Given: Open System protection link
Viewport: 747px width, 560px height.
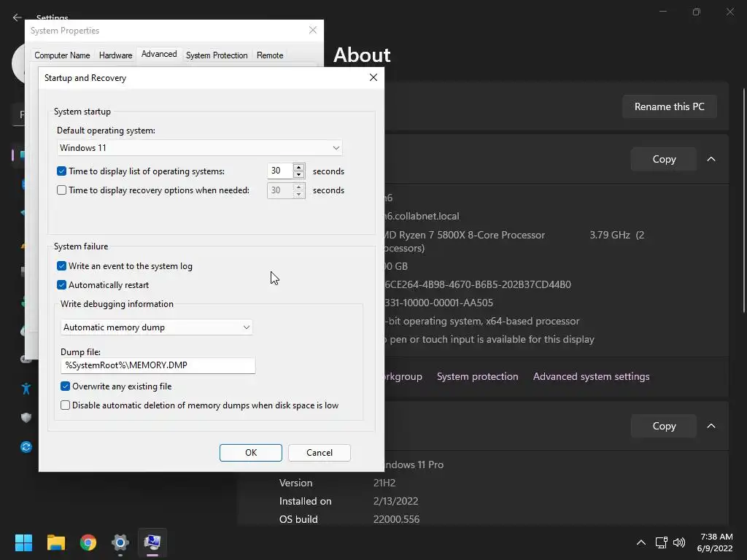Looking at the screenshot, I should click(x=477, y=376).
